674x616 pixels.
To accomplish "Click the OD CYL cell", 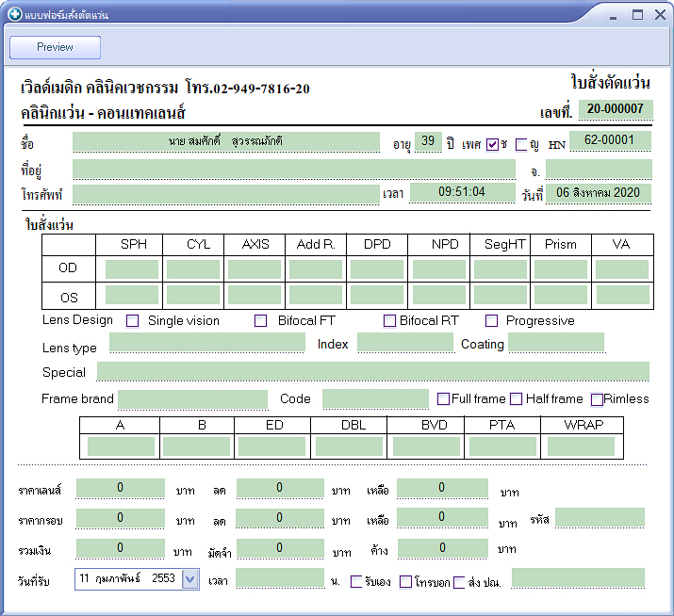I will (x=193, y=269).
